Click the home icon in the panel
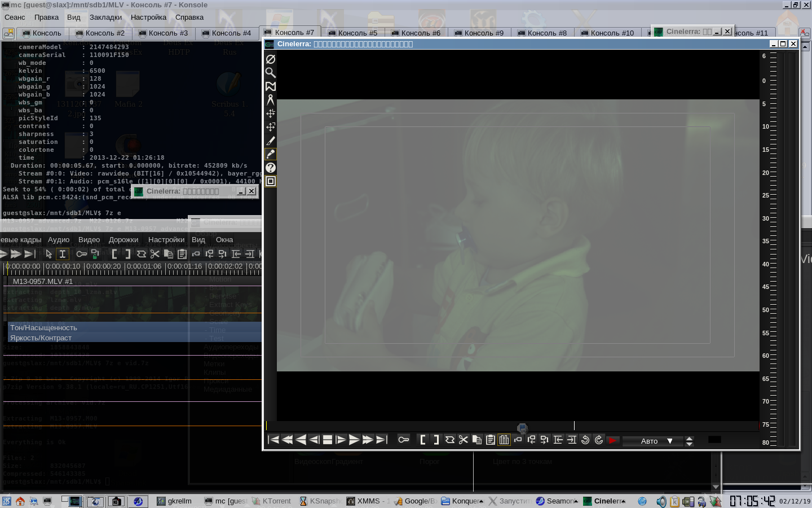The image size is (812, 508). [20, 501]
